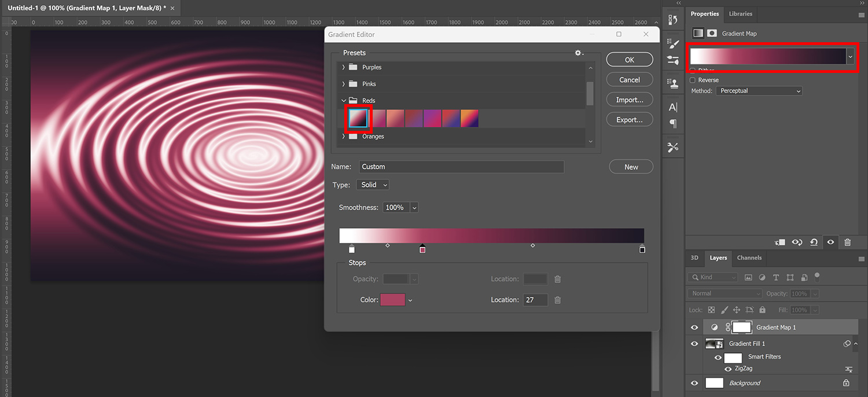Open the Brush Settings panel icon
Screen dimensions: 868x397
pyautogui.click(x=673, y=43)
